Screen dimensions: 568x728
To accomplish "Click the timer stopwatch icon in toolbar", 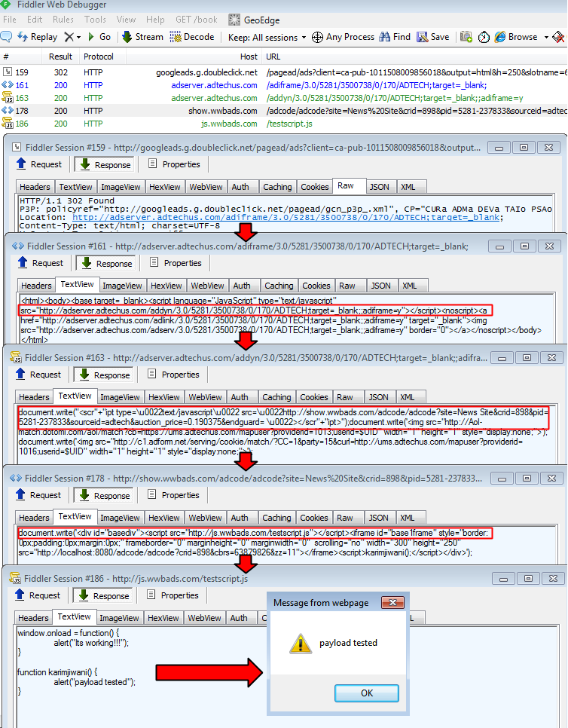I will 484,37.
